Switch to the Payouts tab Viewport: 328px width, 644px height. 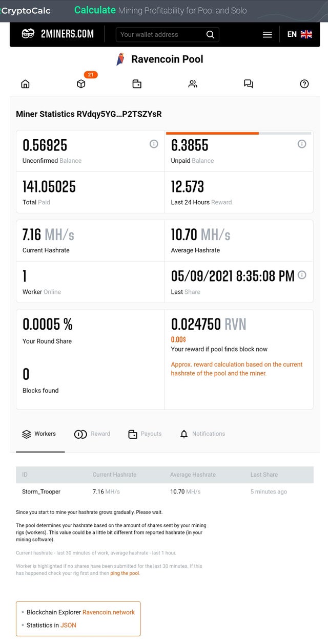click(145, 434)
